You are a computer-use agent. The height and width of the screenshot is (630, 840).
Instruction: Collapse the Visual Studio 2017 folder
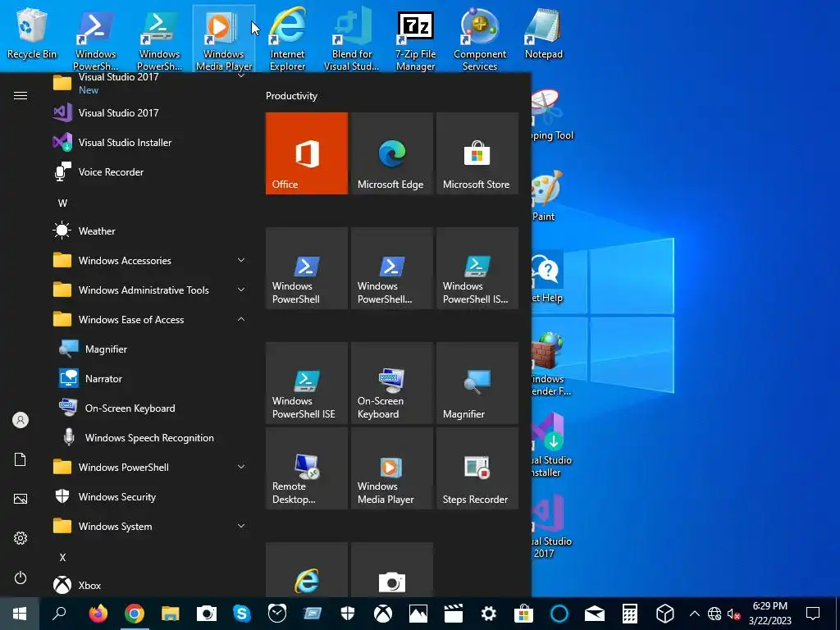[x=150, y=83]
